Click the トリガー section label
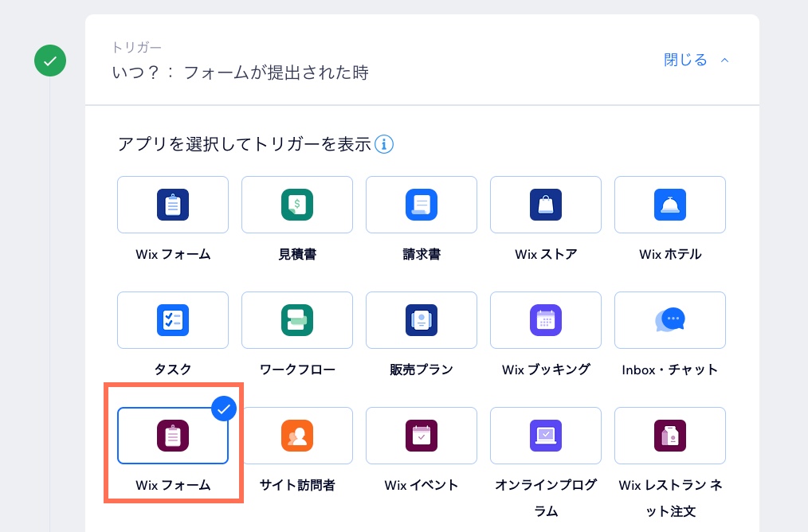808x532 pixels. 136,47
